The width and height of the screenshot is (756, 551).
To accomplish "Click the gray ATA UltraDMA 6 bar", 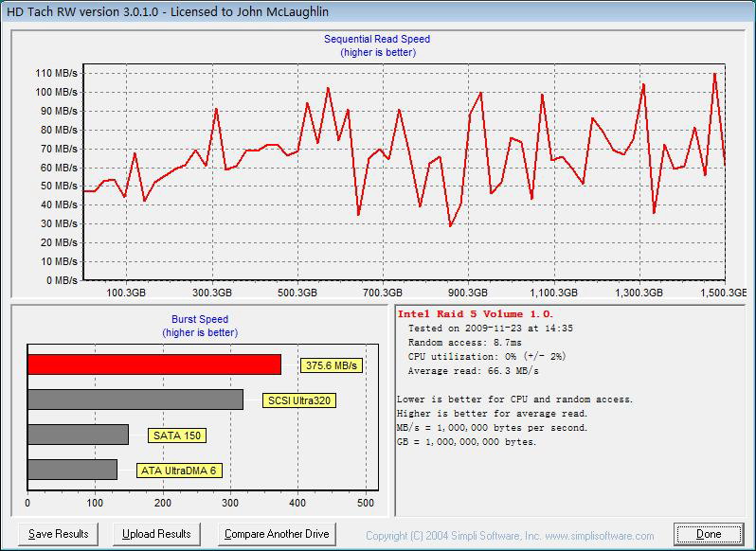I will coord(72,470).
